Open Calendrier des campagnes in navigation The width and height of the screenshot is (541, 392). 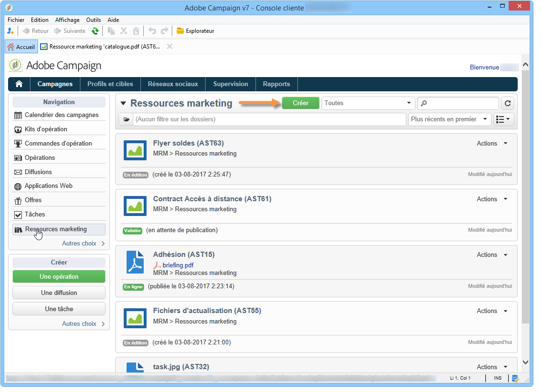(x=59, y=115)
